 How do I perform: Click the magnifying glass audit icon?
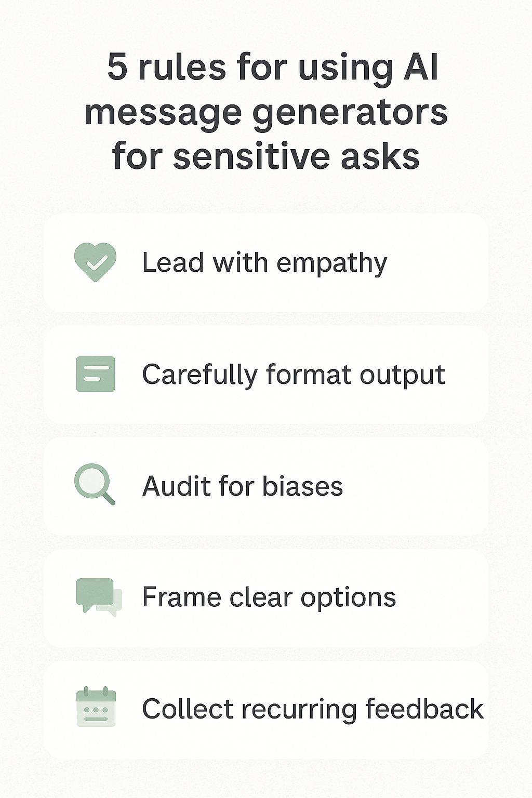[94, 483]
